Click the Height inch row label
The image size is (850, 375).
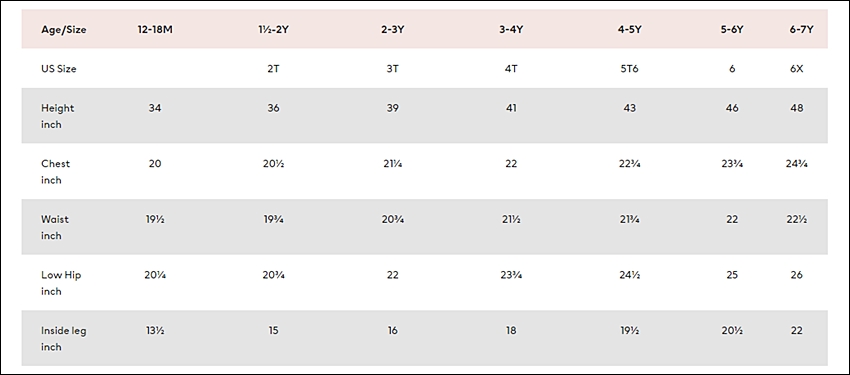[57, 116]
